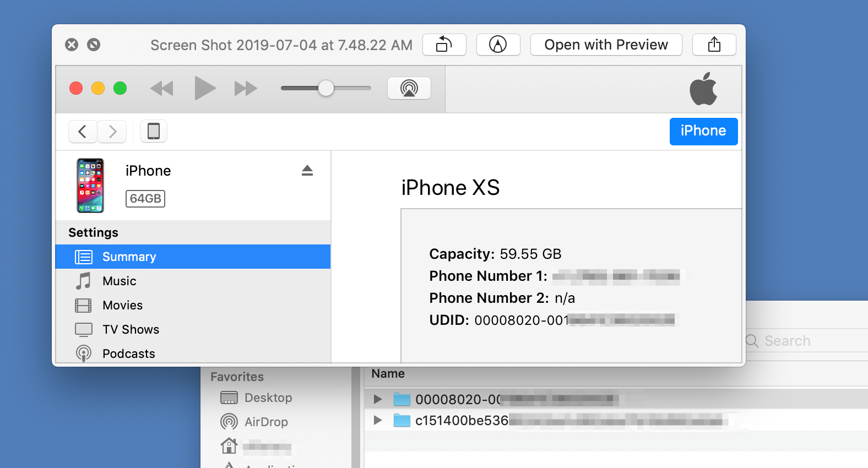Close the Quick Look preview window
Screen dimensions: 868x468
[72, 45]
